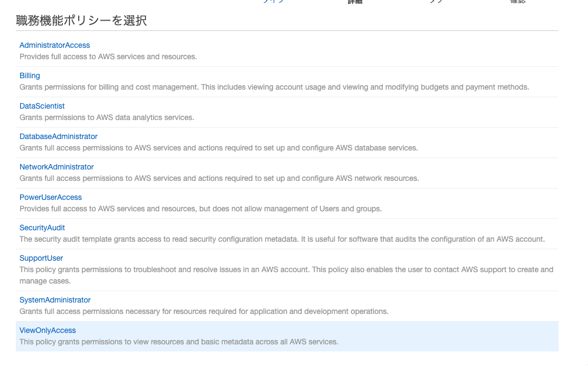Select DatabaseAdministrator policy link

point(59,136)
